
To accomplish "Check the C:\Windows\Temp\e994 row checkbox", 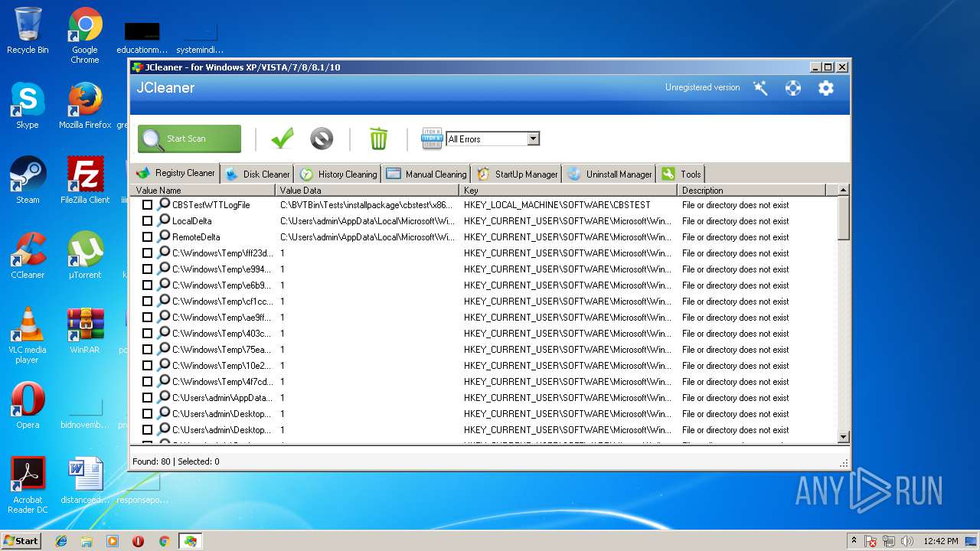I will point(147,269).
